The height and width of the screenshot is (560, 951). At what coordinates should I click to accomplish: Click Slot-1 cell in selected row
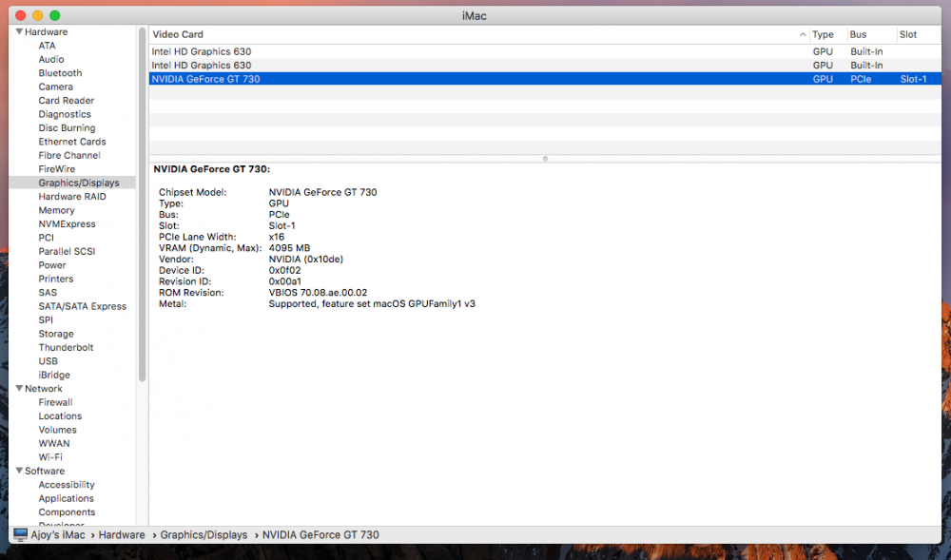click(913, 79)
